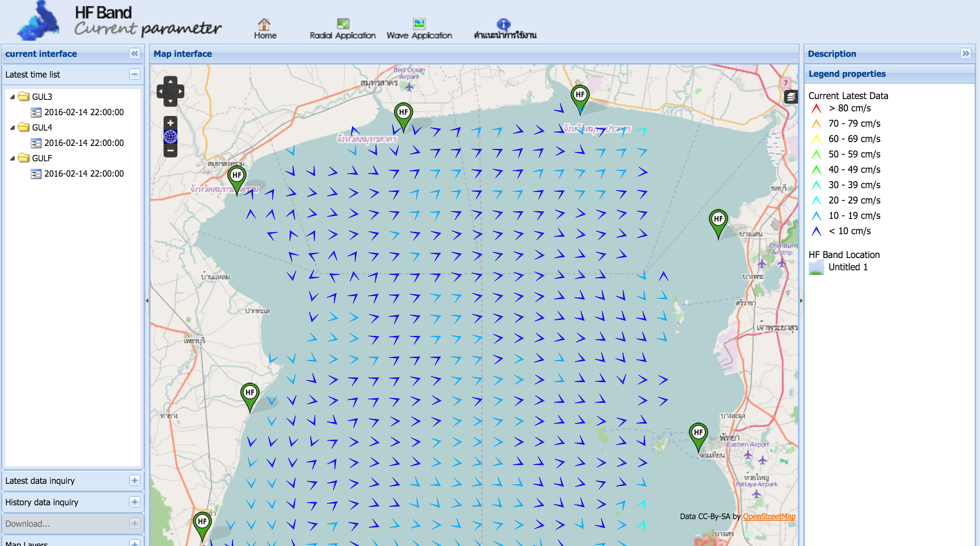Click the Map interface panel title
980x546 pixels.
tap(182, 54)
